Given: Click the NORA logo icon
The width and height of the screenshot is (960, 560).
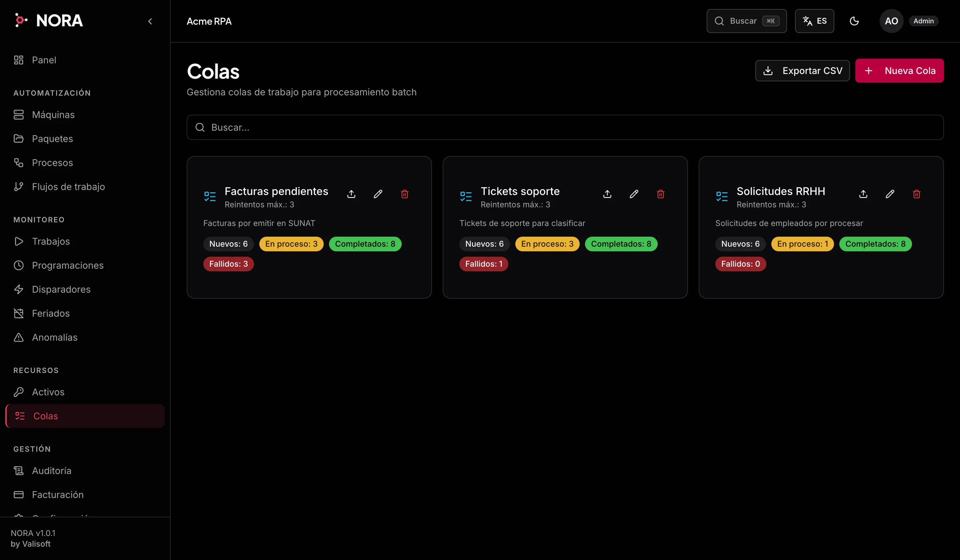Looking at the screenshot, I should click(21, 20).
